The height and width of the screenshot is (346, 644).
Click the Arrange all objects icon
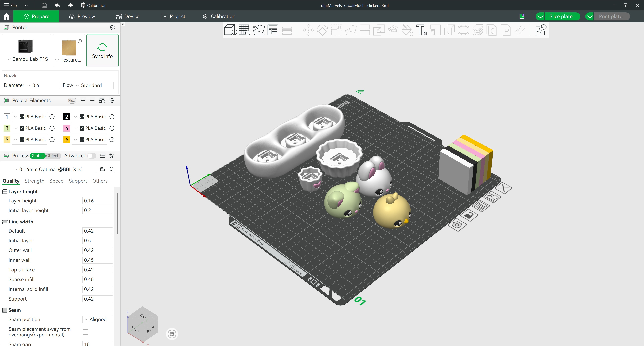click(x=273, y=30)
